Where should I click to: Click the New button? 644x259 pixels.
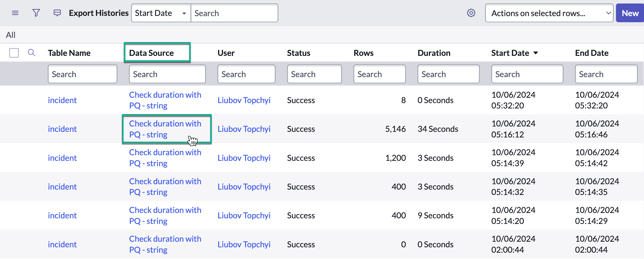click(630, 13)
